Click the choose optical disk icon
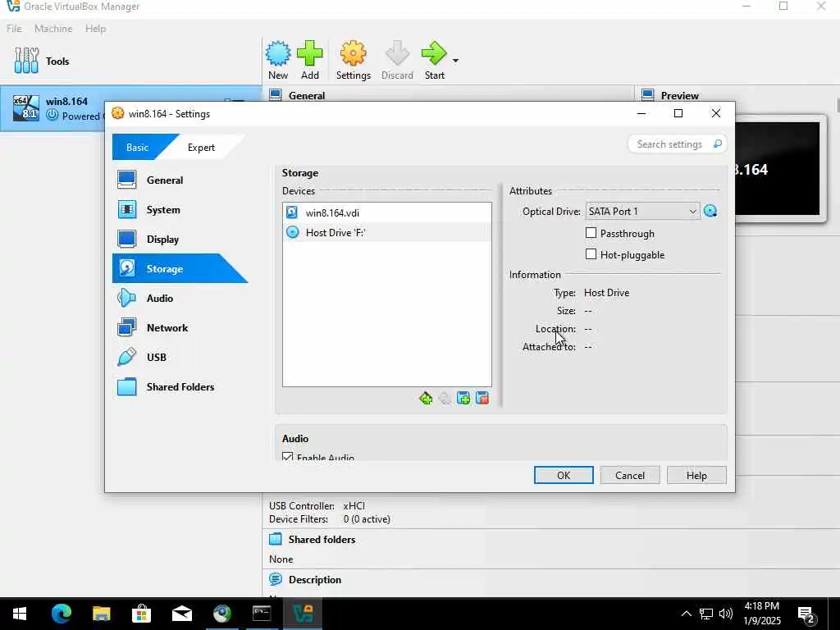Image resolution: width=840 pixels, height=630 pixels. coord(711,212)
